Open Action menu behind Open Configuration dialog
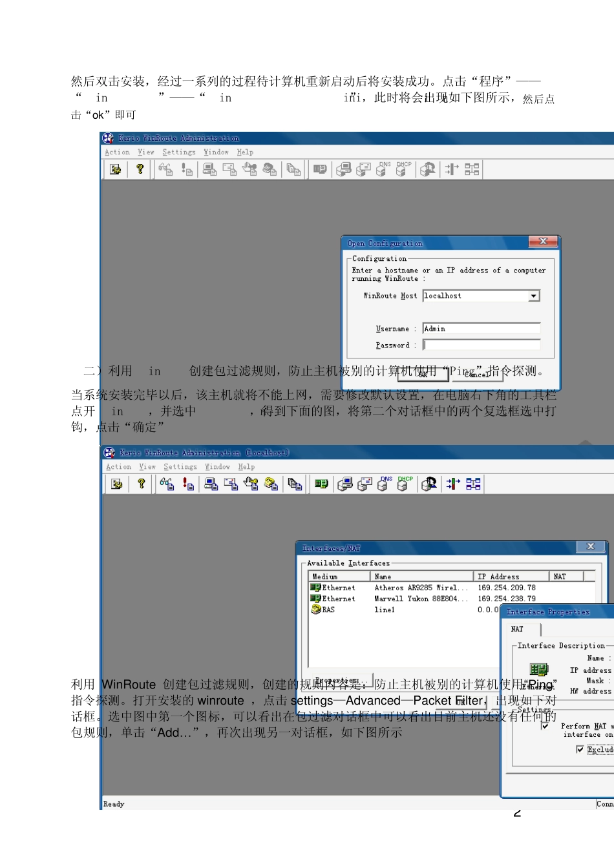614x868 pixels. tap(118, 152)
